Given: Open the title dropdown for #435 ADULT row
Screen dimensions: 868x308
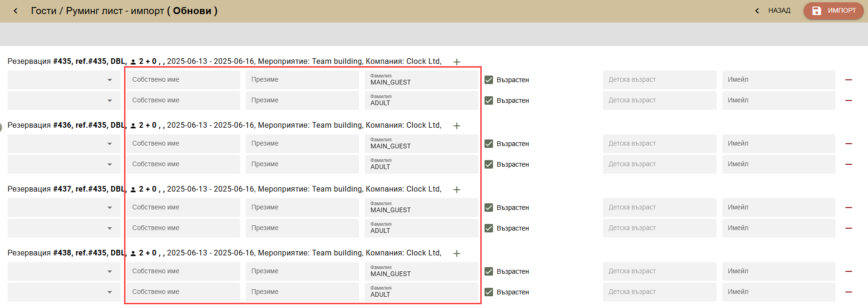Looking at the screenshot, I should [64, 100].
